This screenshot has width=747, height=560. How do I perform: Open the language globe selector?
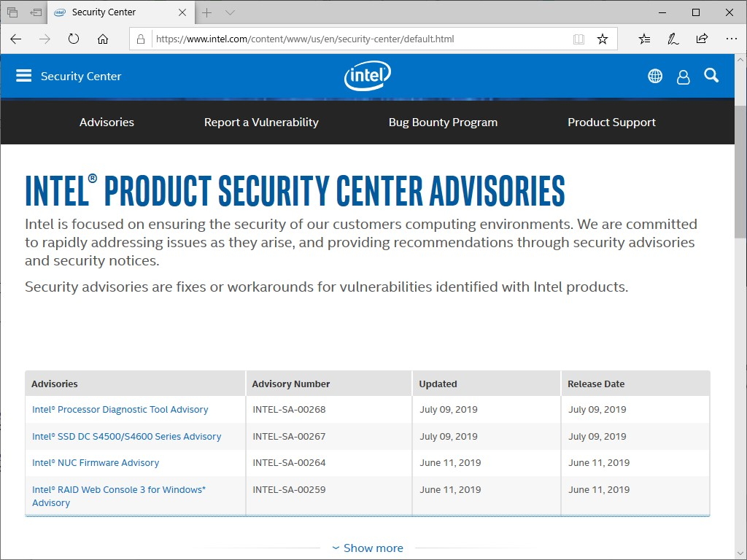654,75
